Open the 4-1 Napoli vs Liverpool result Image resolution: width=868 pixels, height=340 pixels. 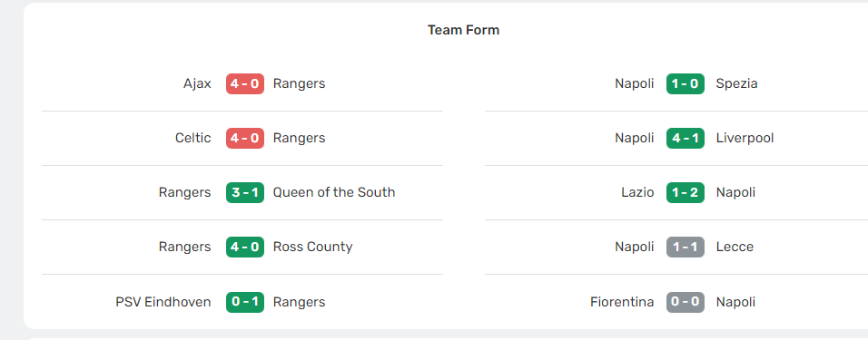tap(686, 138)
